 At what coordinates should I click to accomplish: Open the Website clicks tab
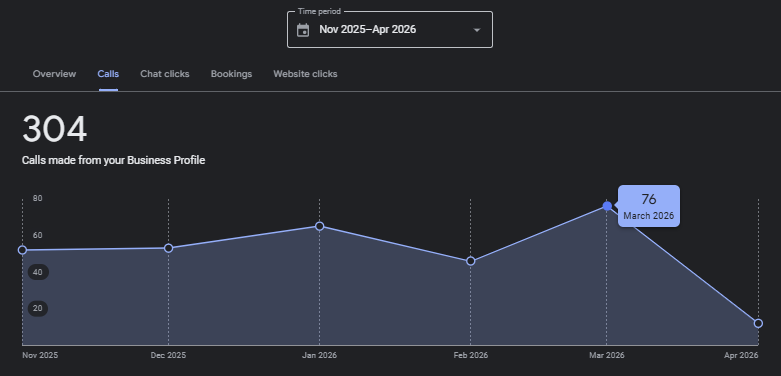(x=305, y=74)
